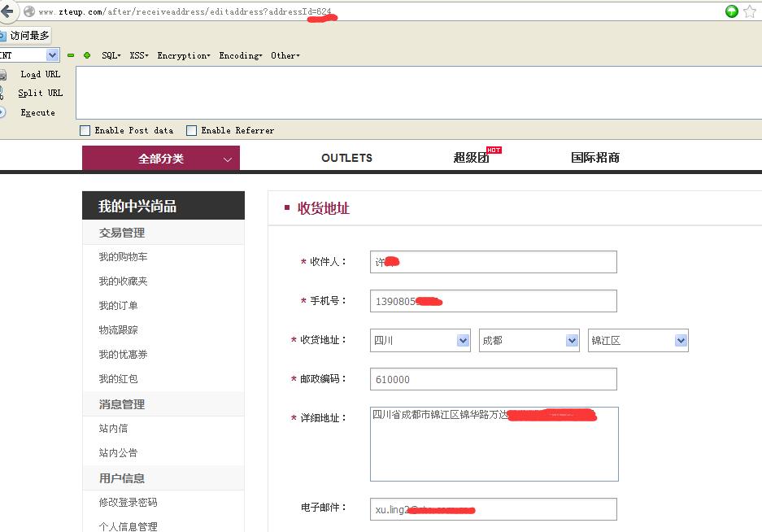Click the 收件人 name input field

(494, 262)
